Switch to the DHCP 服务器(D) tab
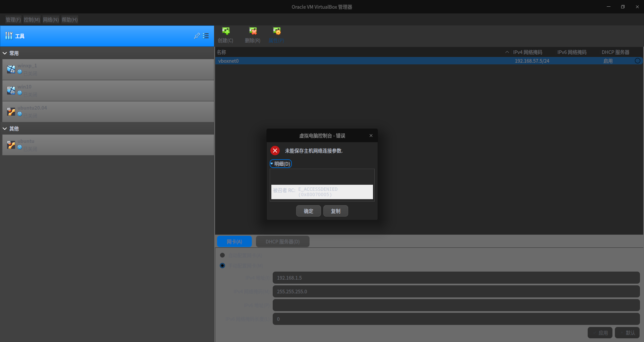The height and width of the screenshot is (342, 644). (x=282, y=241)
